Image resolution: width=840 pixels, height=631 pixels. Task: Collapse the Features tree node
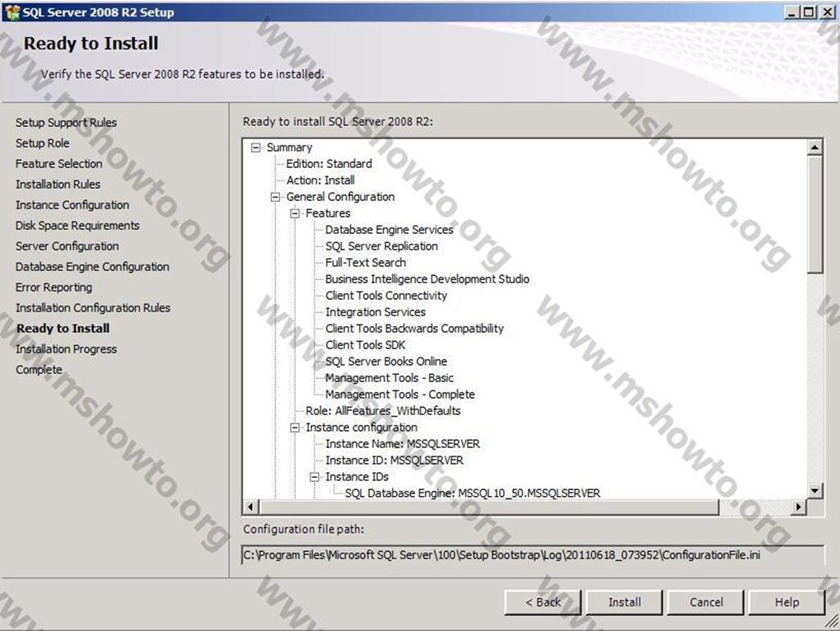[x=295, y=213]
